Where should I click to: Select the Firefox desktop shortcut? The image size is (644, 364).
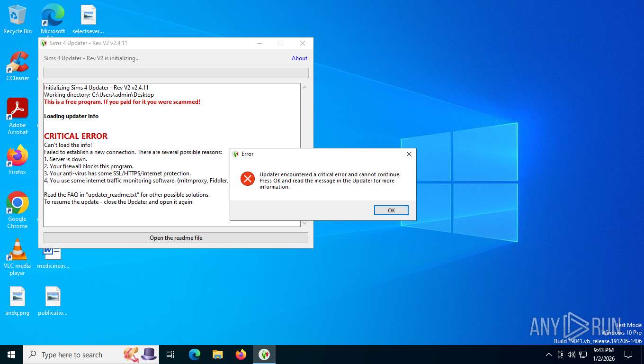[x=18, y=160]
